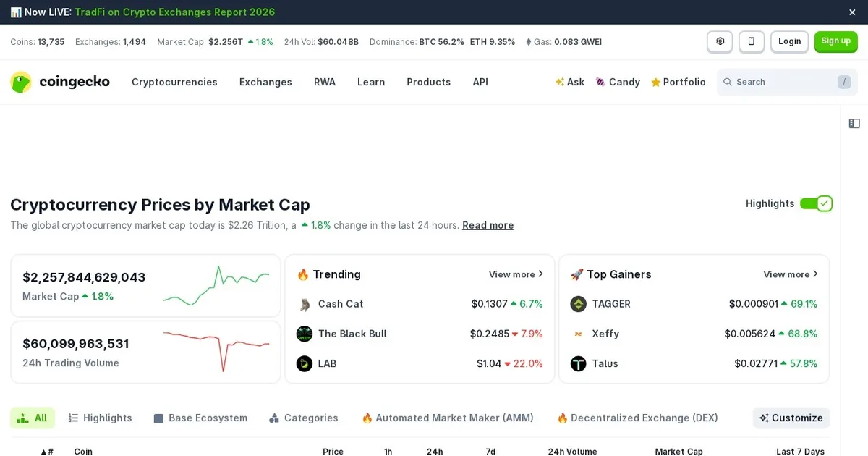Sort the table by Price column
This screenshot has height=456, width=868.
click(x=333, y=451)
